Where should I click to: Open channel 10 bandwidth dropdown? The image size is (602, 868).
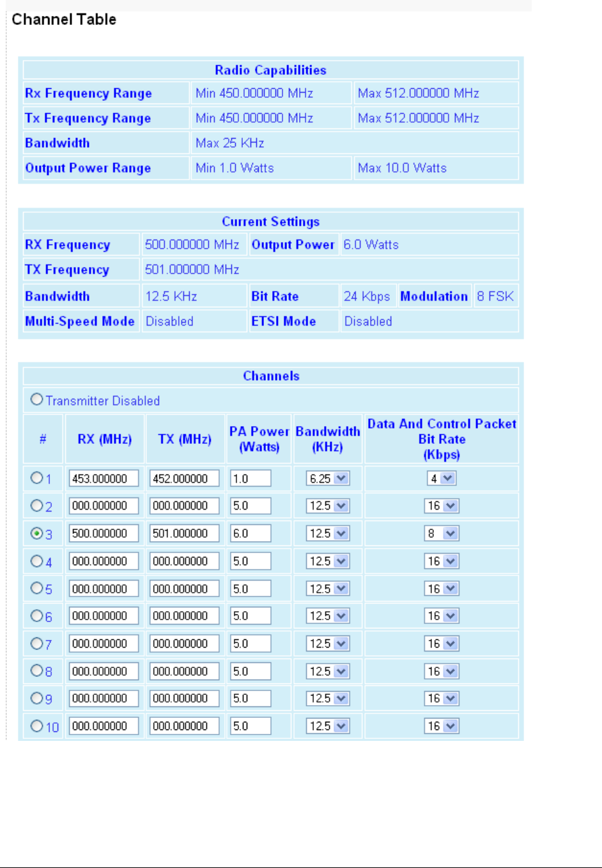pyautogui.click(x=328, y=726)
